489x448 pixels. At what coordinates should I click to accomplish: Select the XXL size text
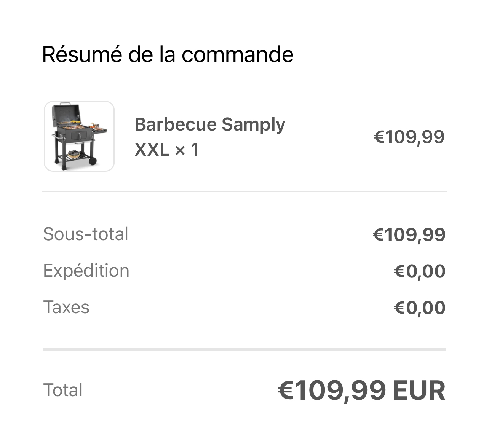tap(152, 150)
